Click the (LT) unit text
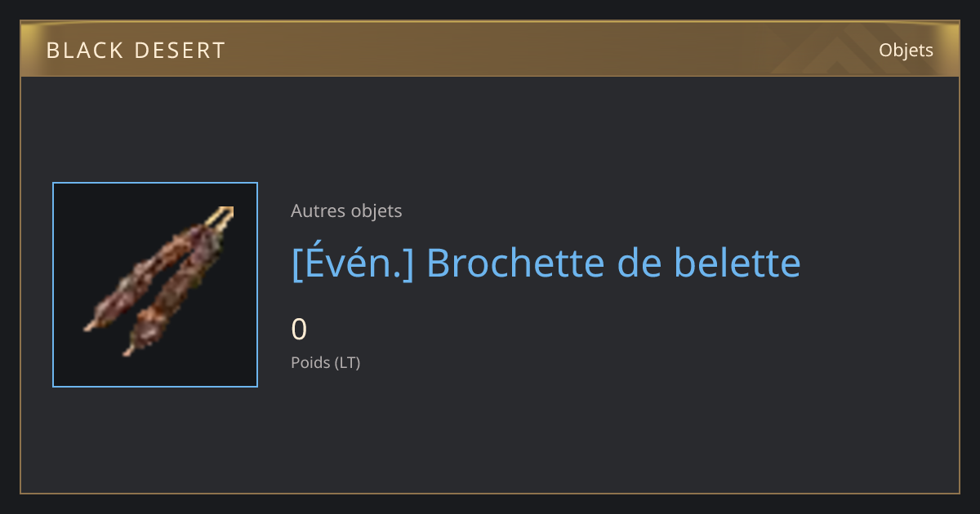980x514 pixels. [x=347, y=362]
